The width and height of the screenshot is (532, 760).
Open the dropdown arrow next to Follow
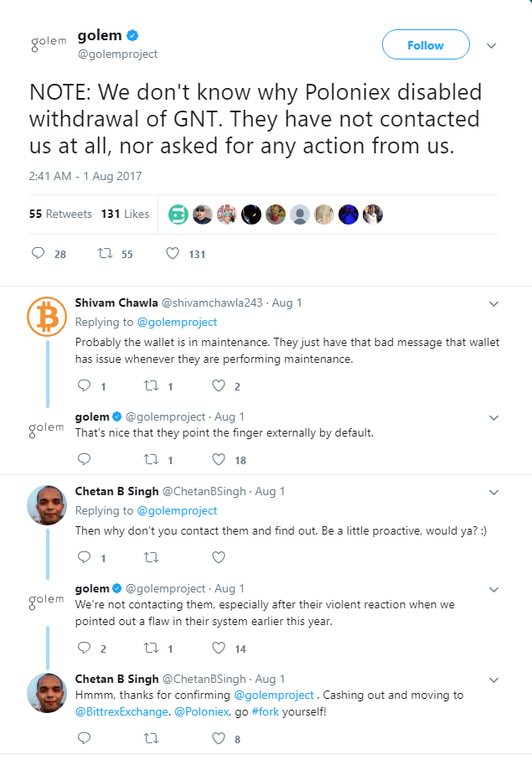coord(492,45)
